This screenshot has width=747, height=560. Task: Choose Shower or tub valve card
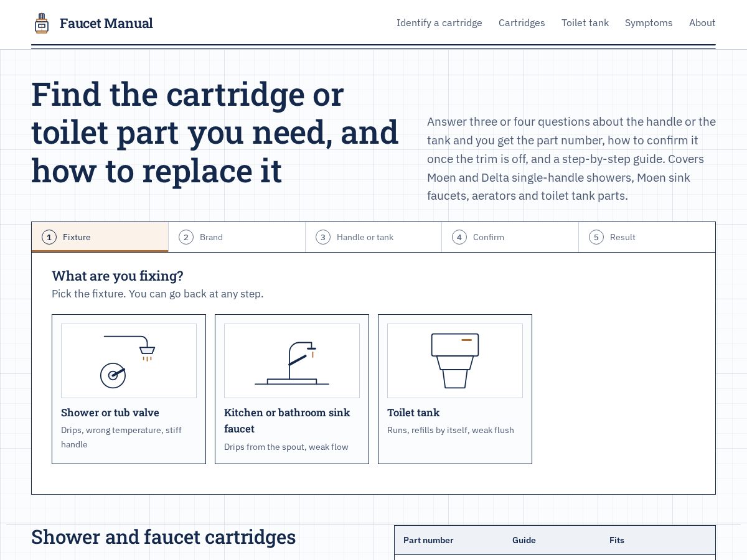(x=129, y=389)
